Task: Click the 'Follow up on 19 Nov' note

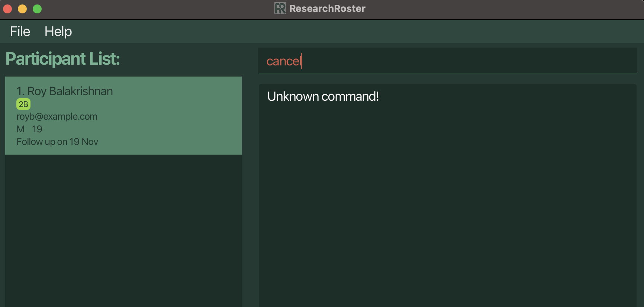Action: pyautogui.click(x=57, y=142)
